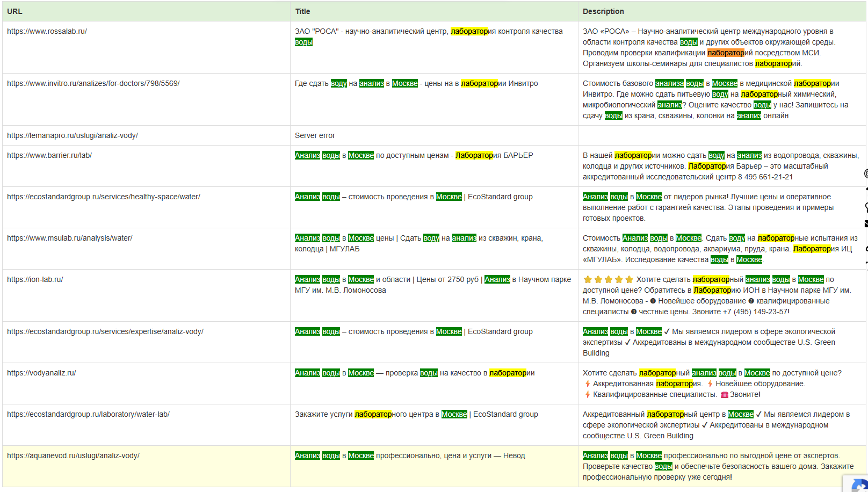The height and width of the screenshot is (492, 868).
Task: Open the ecostandardgroup healthy-space water URL
Action: [x=103, y=197]
